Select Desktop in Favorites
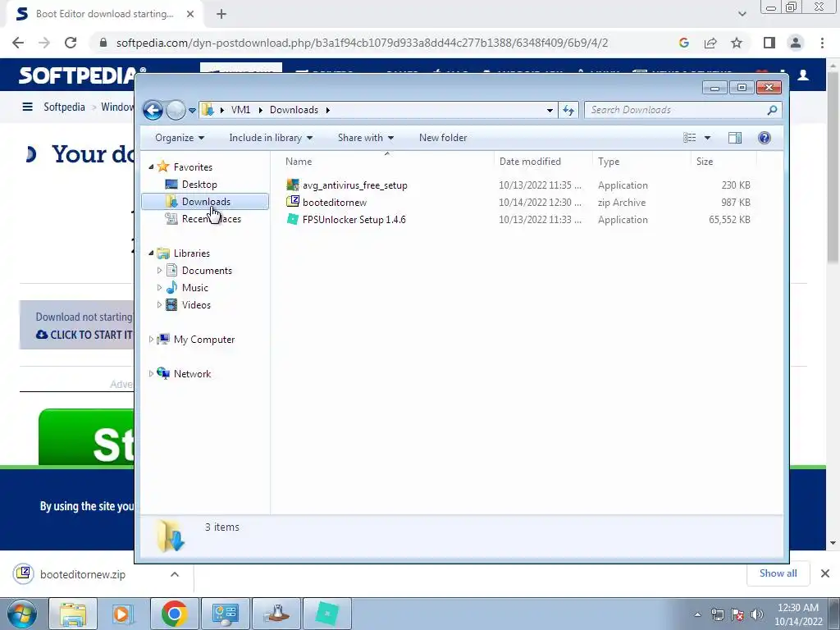The height and width of the screenshot is (630, 840). pyautogui.click(x=199, y=185)
